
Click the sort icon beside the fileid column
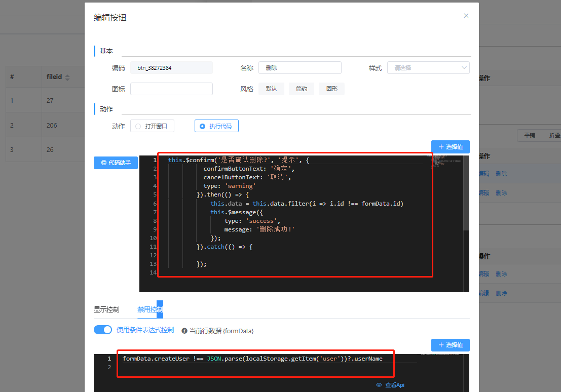point(67,77)
